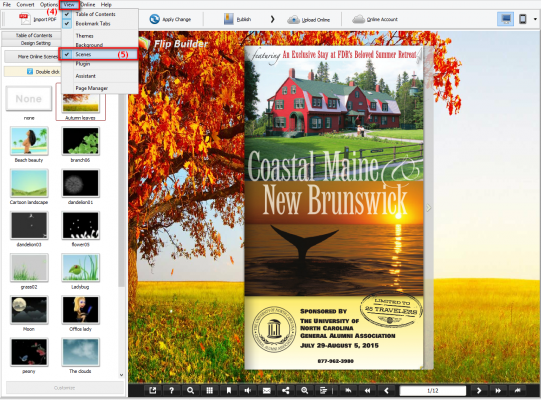Screen dimensions: 541x400
Task: Go to next page arrow in toolbar
Action: click(x=479, y=390)
